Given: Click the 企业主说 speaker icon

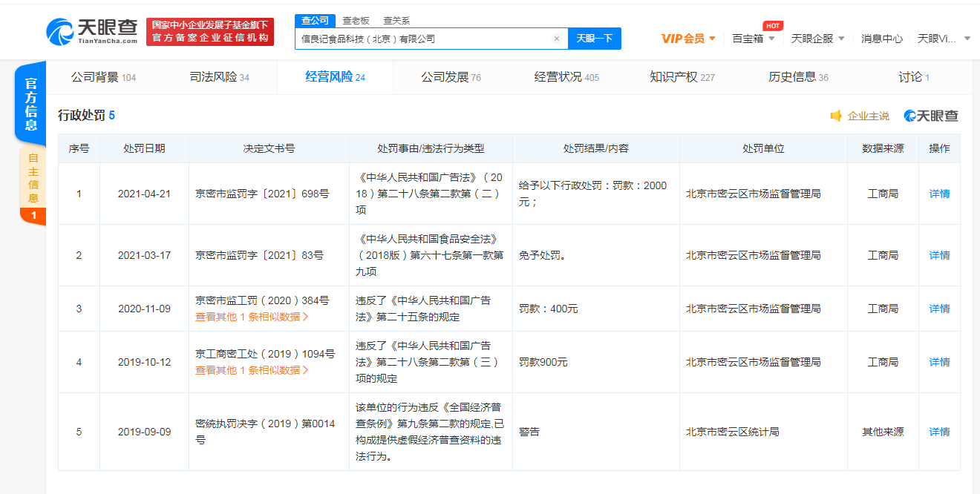Looking at the screenshot, I should [x=836, y=116].
